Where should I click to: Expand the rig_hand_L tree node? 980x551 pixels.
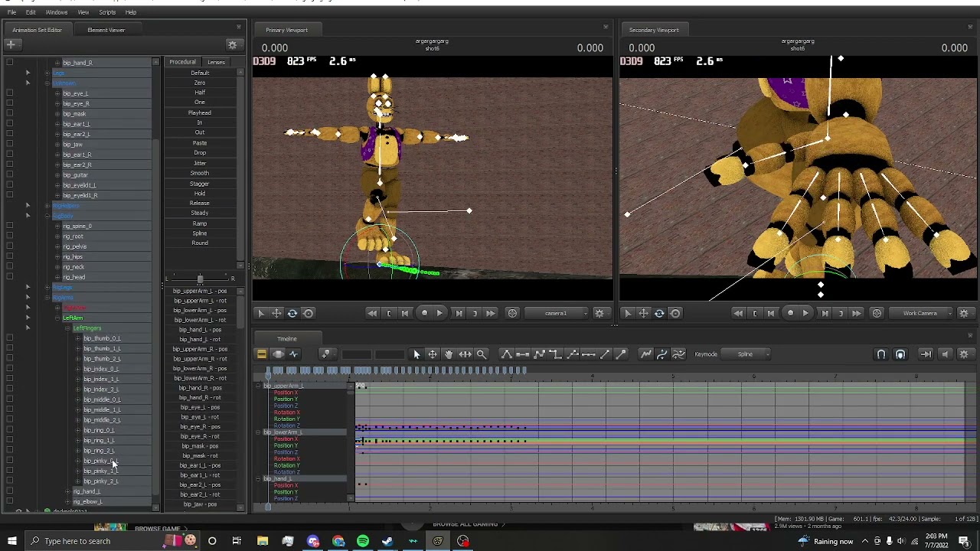[x=67, y=491]
